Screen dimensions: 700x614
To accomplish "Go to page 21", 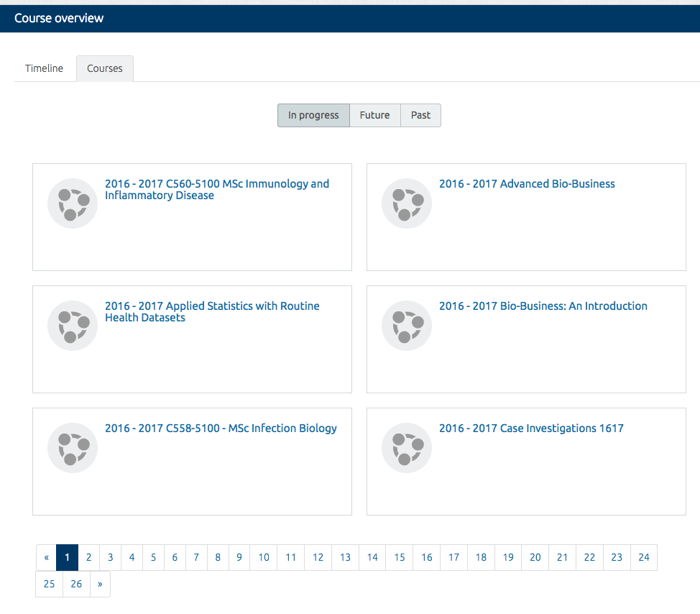I will (563, 557).
